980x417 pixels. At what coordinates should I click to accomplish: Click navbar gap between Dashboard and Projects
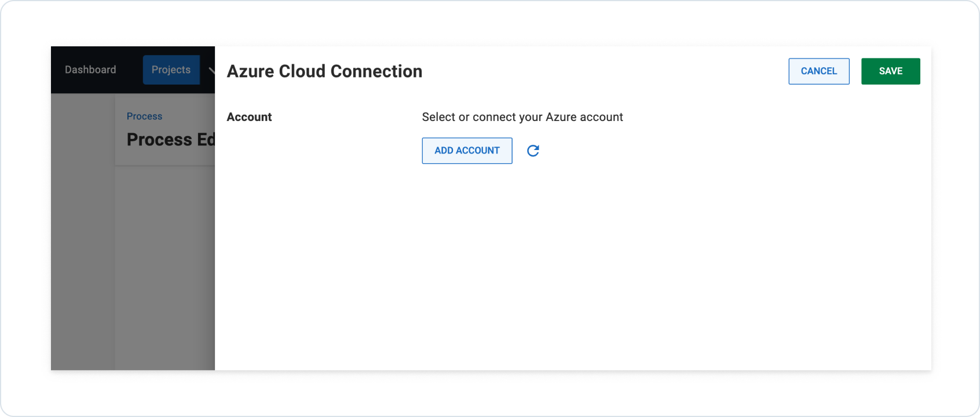[x=130, y=69]
